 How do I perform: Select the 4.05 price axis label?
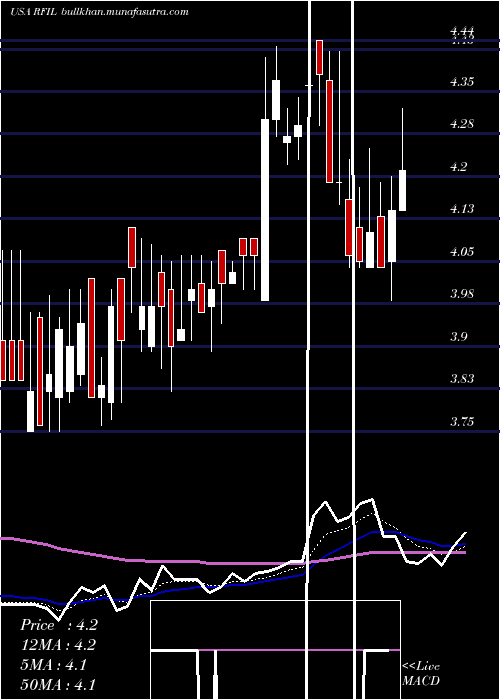[462, 251]
